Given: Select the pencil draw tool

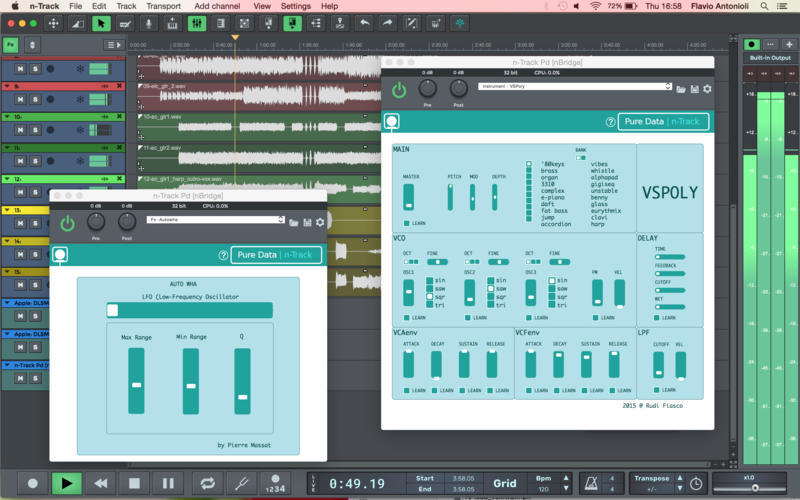Looking at the screenshot, I should [125, 23].
